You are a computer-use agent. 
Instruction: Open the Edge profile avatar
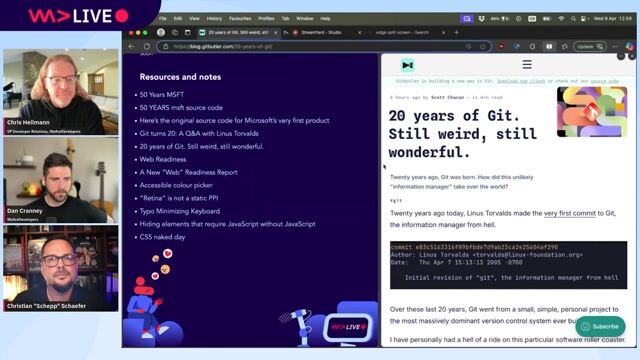click(161, 32)
